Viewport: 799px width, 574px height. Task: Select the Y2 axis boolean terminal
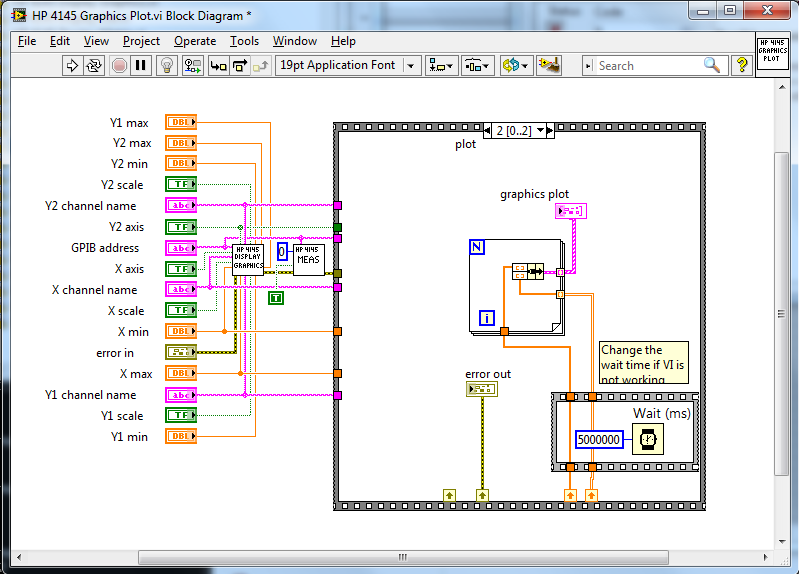point(181,227)
